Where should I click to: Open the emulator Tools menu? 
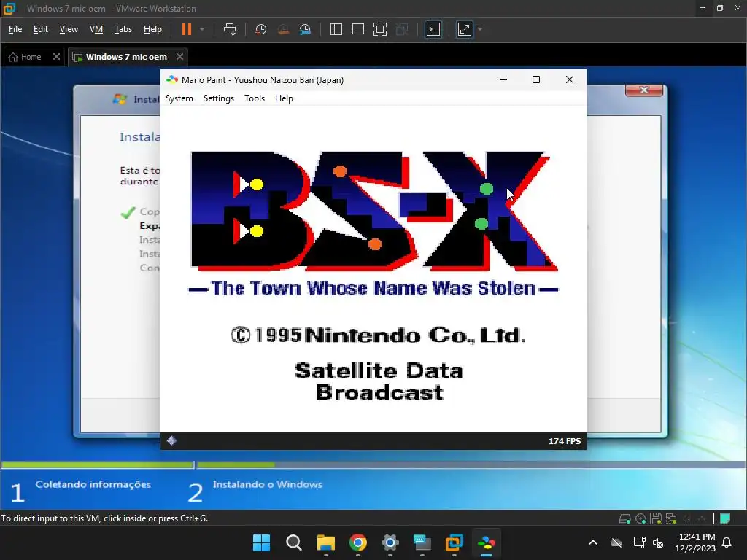(255, 98)
